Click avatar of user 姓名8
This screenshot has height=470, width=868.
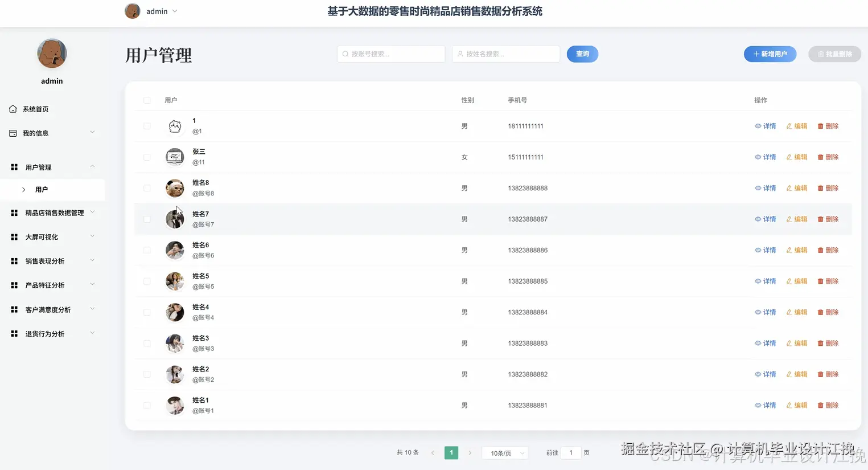tap(175, 188)
